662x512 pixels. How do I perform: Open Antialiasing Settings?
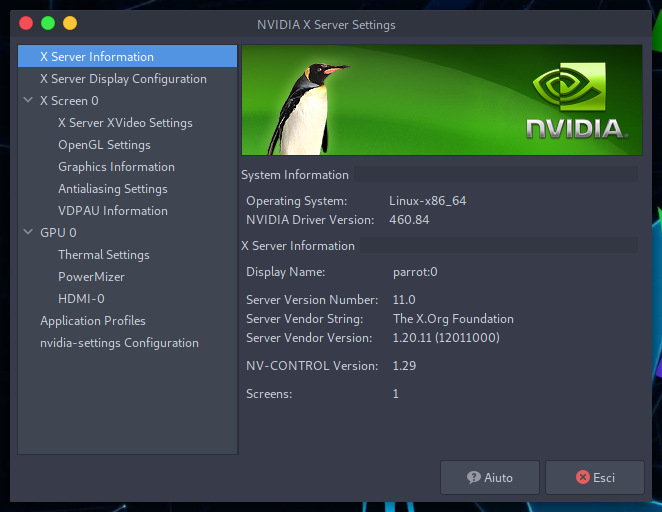pyautogui.click(x=113, y=189)
